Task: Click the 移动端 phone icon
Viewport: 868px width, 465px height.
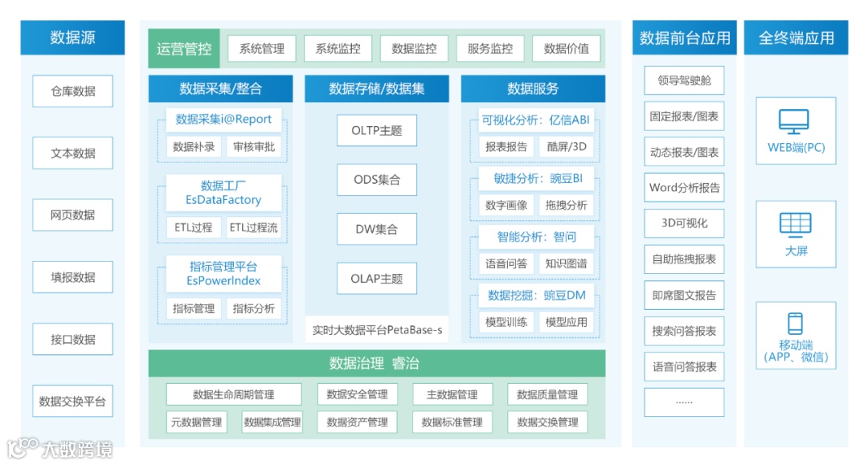Action: [x=796, y=324]
